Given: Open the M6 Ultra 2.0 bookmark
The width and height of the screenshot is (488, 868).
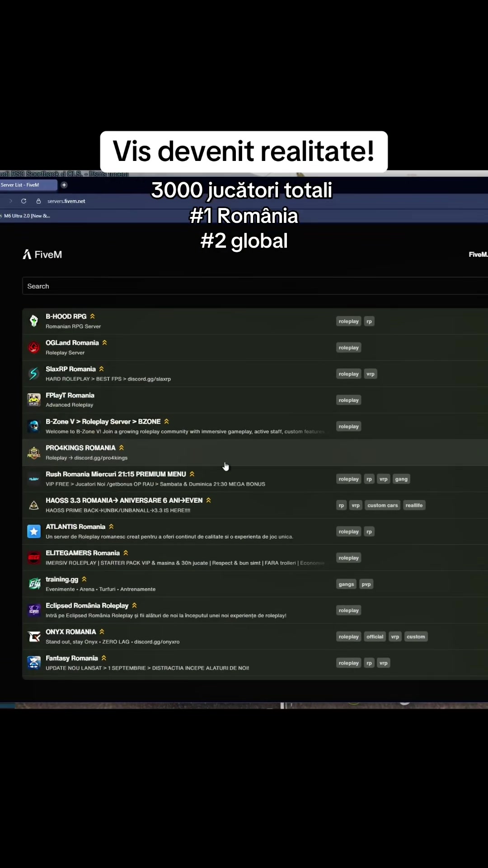Looking at the screenshot, I should point(25,216).
